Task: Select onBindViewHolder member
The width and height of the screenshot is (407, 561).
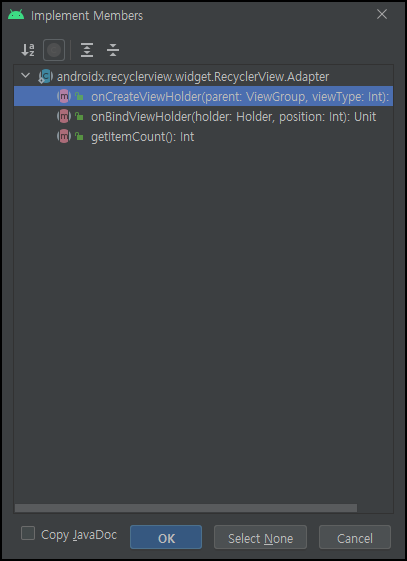Action: tap(204, 116)
